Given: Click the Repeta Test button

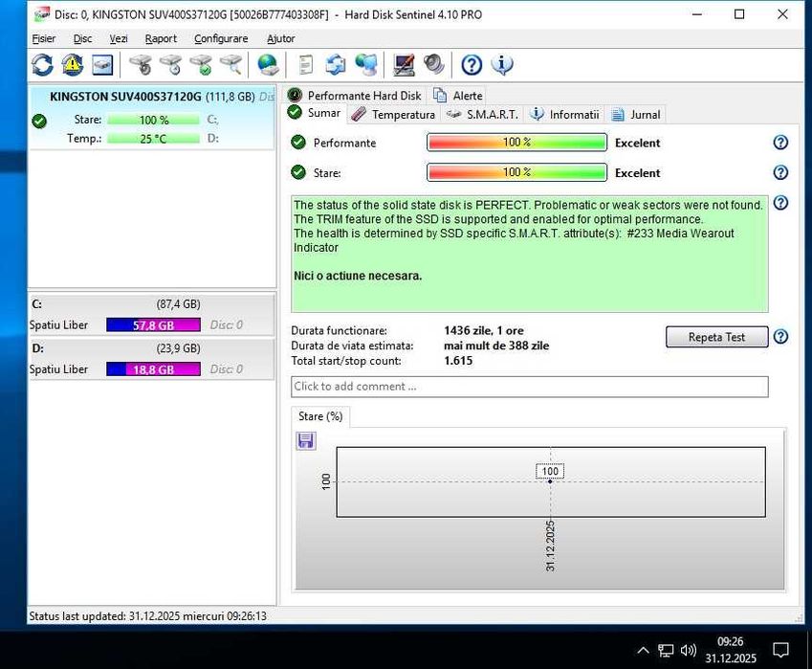Looking at the screenshot, I should pos(716,337).
